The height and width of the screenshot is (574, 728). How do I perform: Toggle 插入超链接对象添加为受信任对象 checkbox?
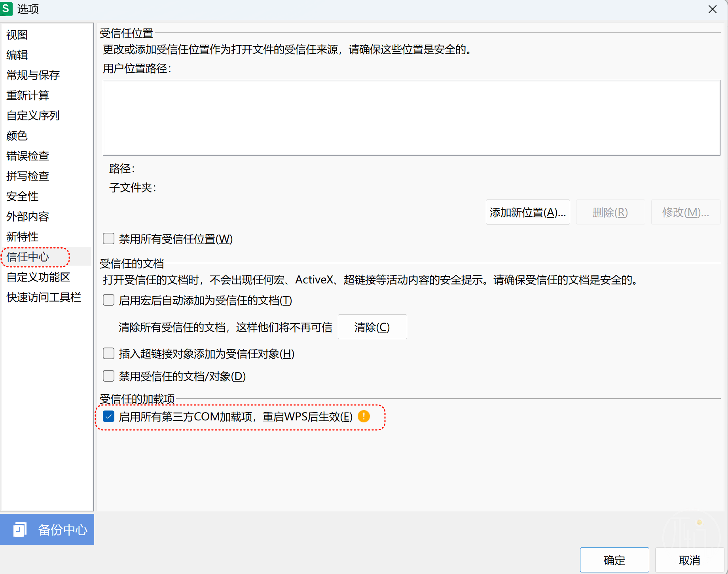pos(108,354)
